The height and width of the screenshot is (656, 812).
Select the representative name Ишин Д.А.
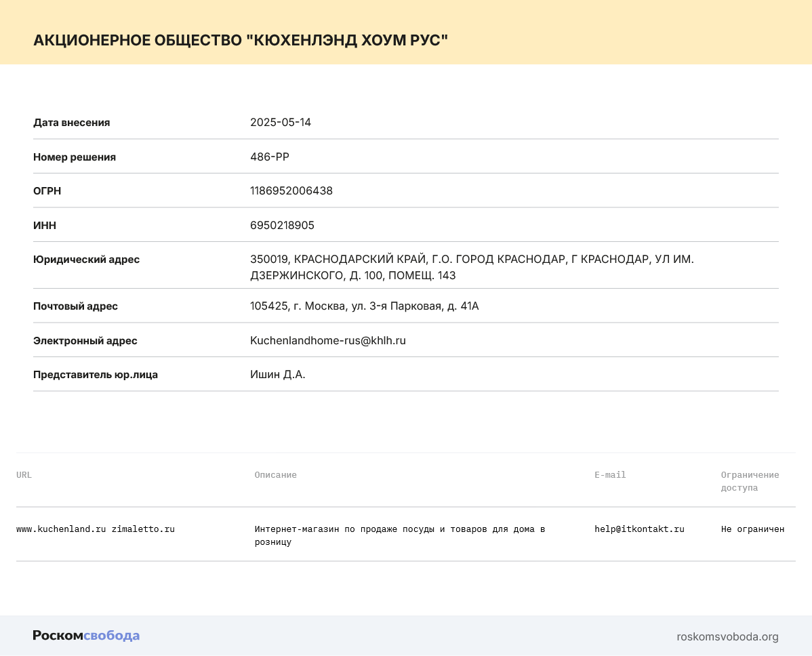pos(278,374)
